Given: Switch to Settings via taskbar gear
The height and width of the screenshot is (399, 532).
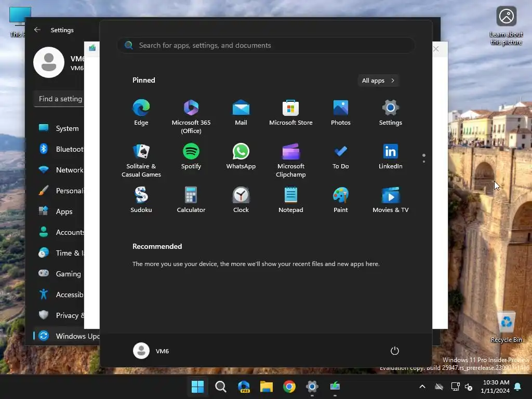Looking at the screenshot, I should pos(312,386).
